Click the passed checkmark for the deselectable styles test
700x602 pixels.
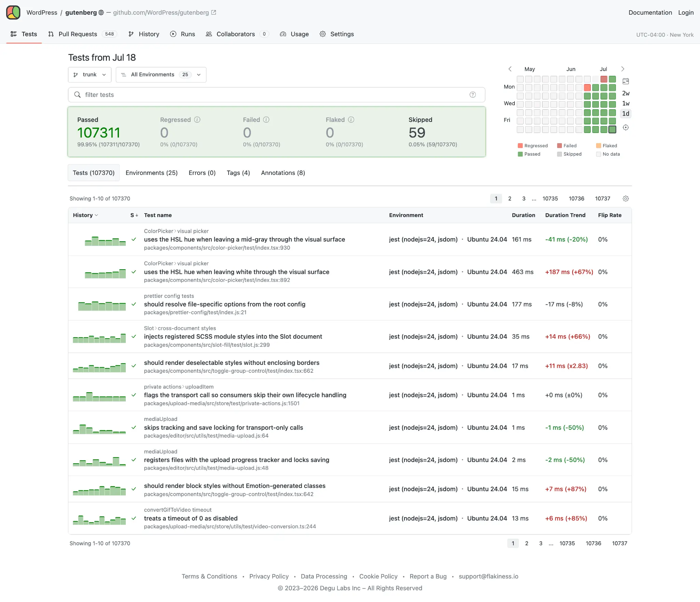[134, 366]
